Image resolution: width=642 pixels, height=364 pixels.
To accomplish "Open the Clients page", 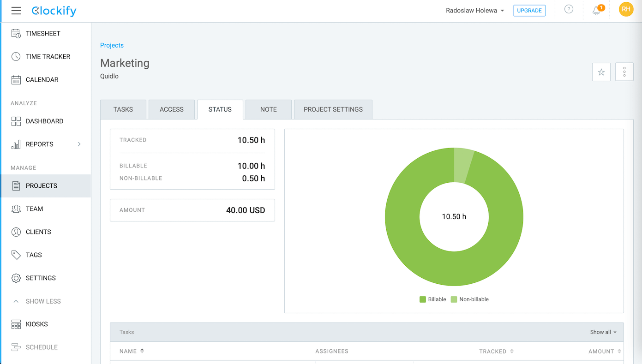I will 39,232.
